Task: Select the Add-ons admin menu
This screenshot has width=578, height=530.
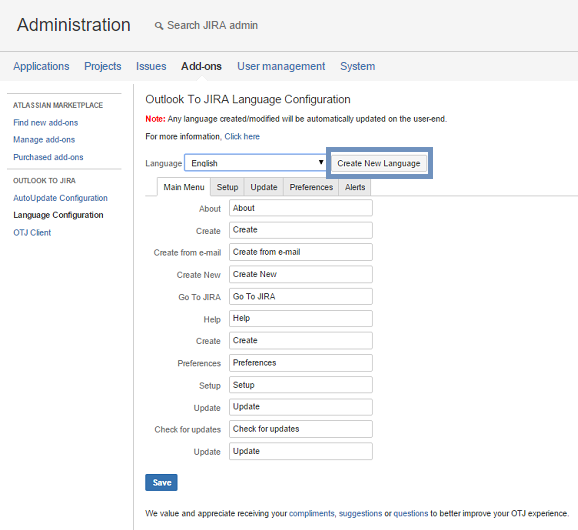Action: 201,66
